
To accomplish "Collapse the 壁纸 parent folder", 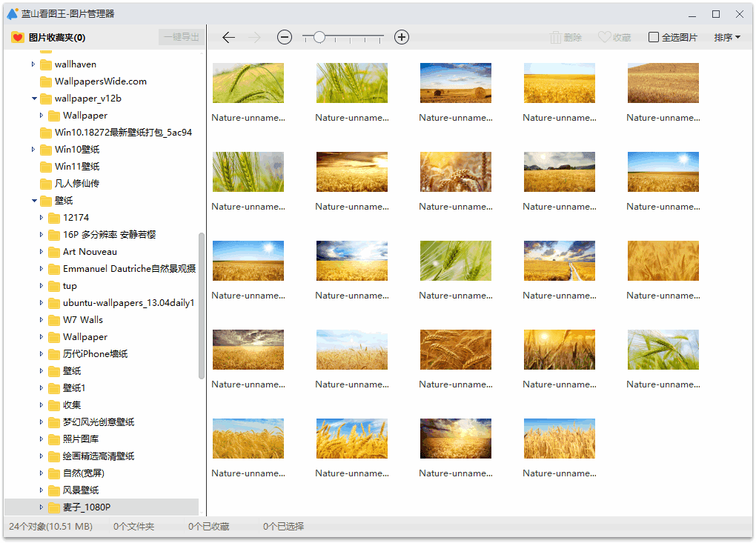I will click(x=34, y=201).
